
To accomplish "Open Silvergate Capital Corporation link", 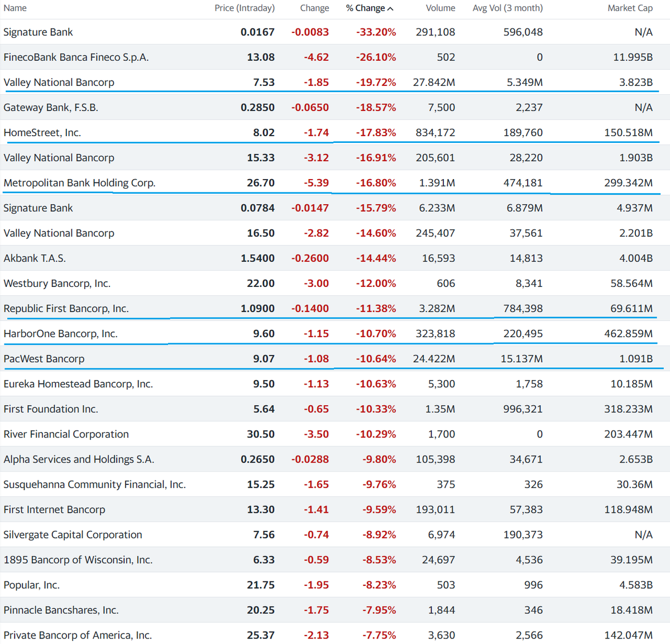I will pos(73,534).
